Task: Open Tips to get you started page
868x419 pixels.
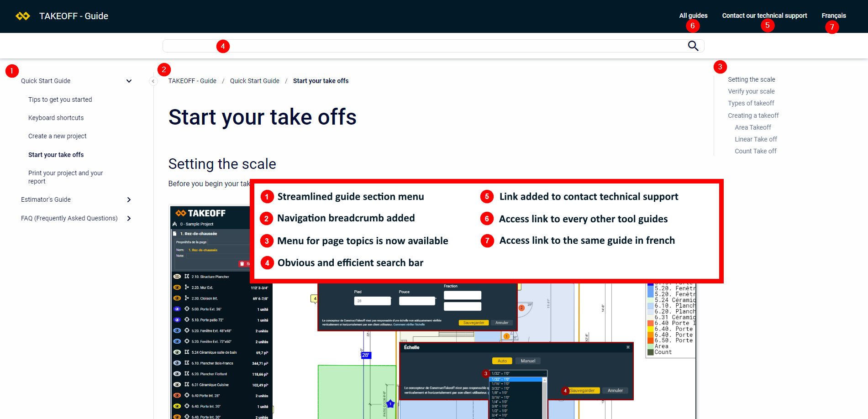Action: click(60, 100)
